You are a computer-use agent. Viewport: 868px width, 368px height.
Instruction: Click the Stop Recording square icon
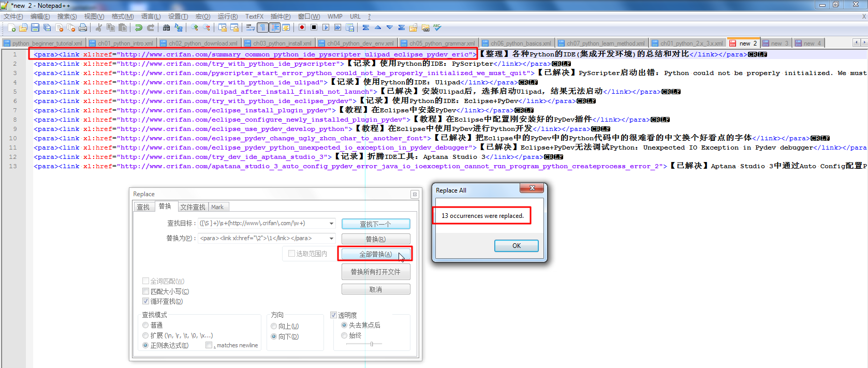point(314,27)
